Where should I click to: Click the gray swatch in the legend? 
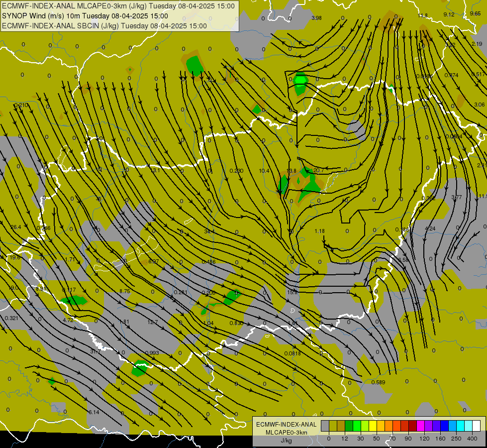coord(325,426)
